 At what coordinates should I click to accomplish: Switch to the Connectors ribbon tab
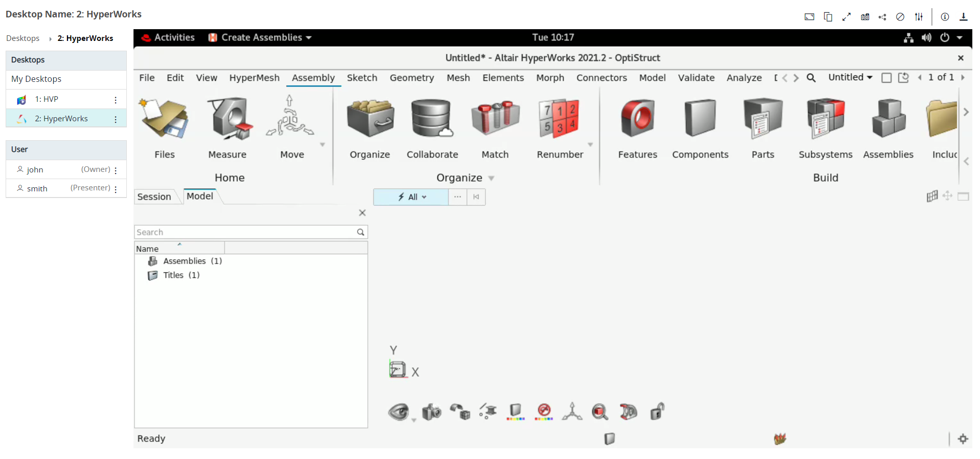602,78
